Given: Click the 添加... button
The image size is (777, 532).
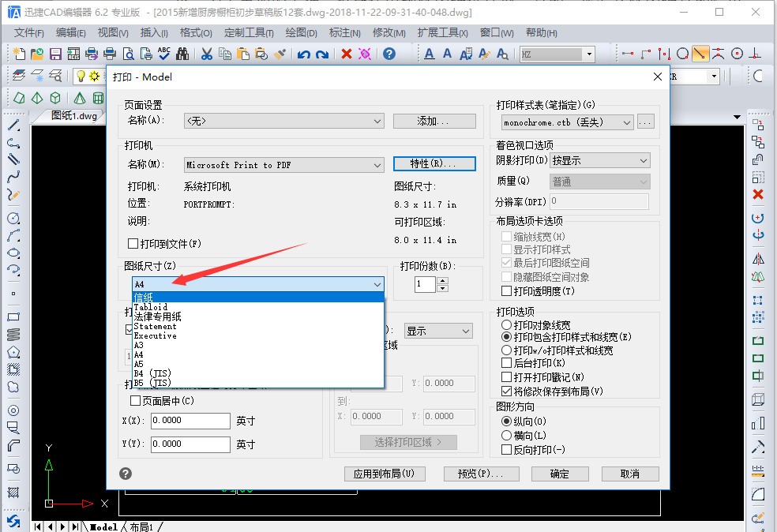Looking at the screenshot, I should tap(434, 121).
